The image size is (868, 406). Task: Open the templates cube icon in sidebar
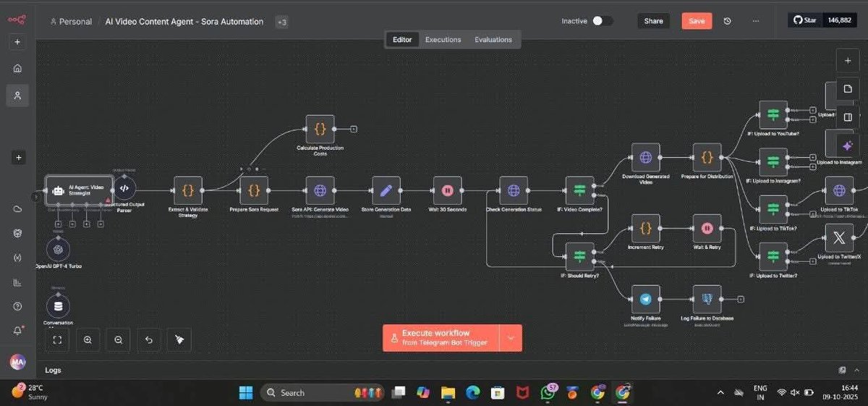click(17, 234)
